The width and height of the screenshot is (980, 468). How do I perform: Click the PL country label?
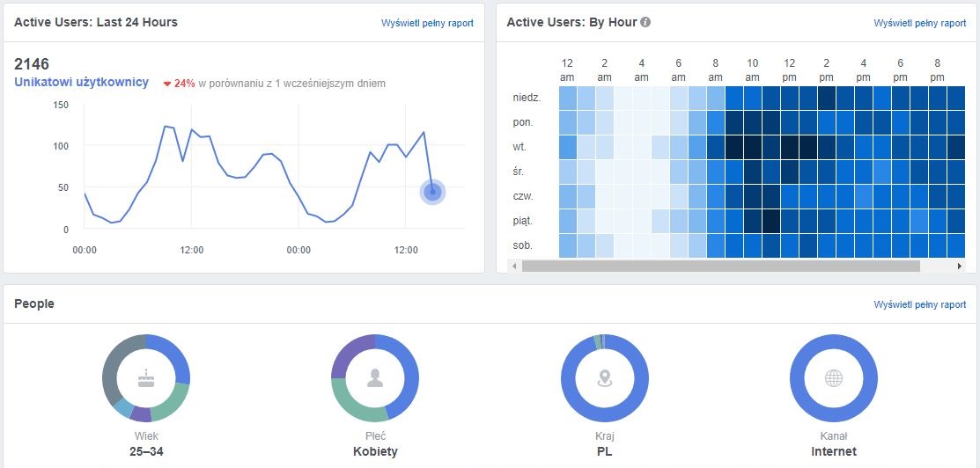(x=604, y=451)
